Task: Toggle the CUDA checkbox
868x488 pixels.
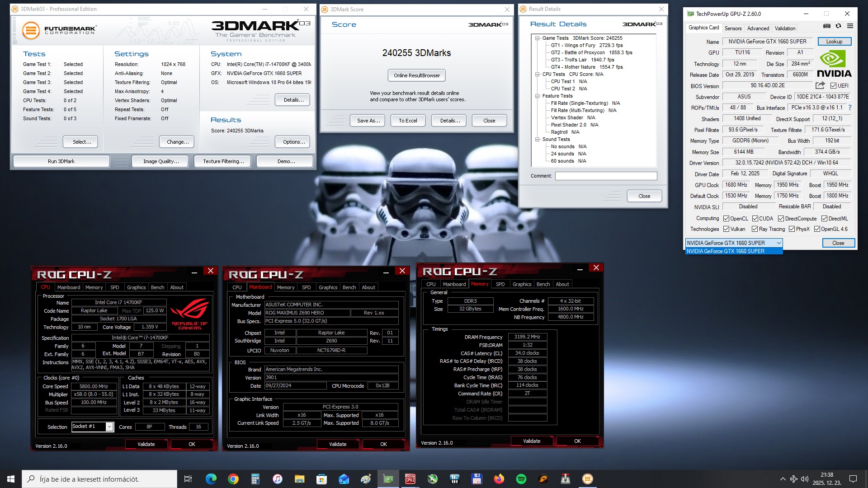Action: 755,219
